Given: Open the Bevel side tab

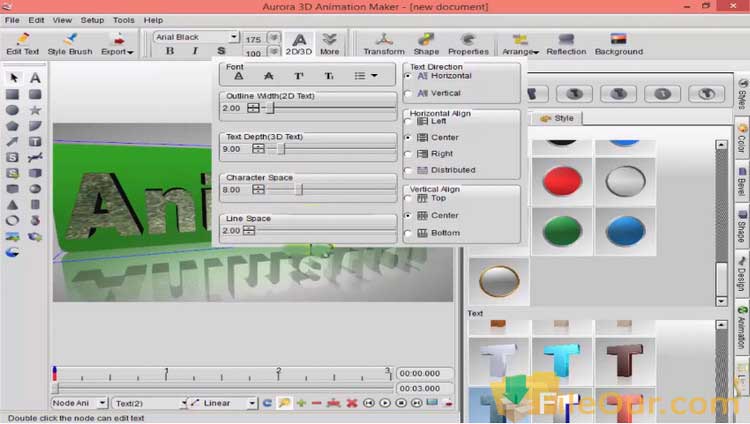Looking at the screenshot, I should click(x=742, y=182).
